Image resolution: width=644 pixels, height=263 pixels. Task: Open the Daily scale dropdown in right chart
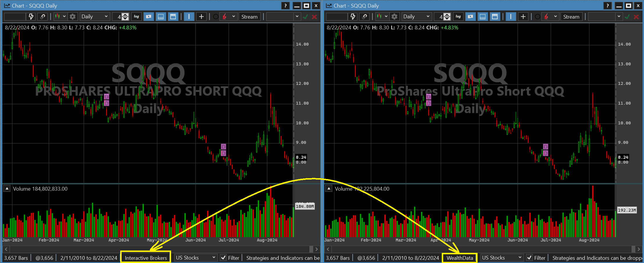pos(416,17)
